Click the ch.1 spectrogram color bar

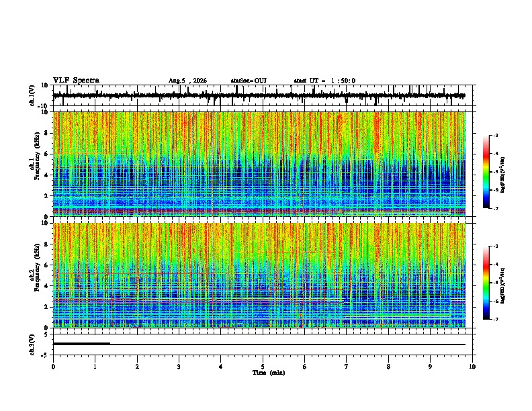(x=486, y=172)
